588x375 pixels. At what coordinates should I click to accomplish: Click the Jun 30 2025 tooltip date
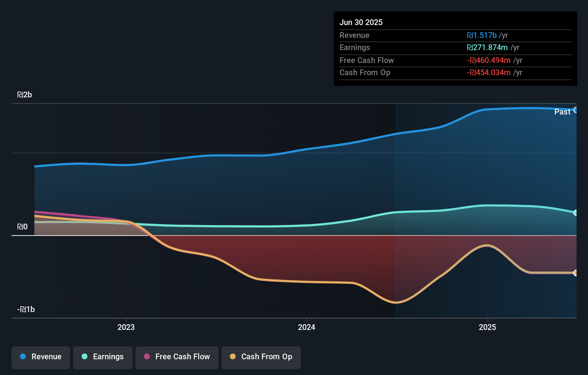[x=361, y=23]
